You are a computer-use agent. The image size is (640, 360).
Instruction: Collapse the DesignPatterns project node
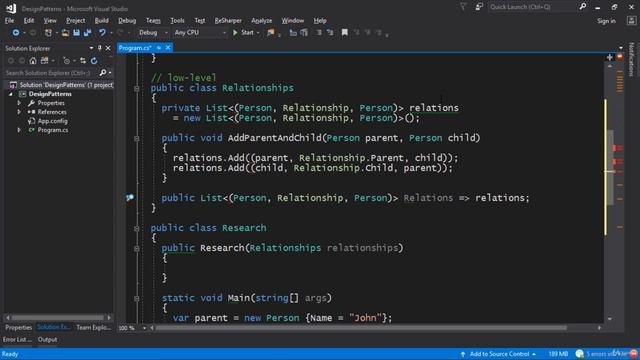[x=11, y=94]
